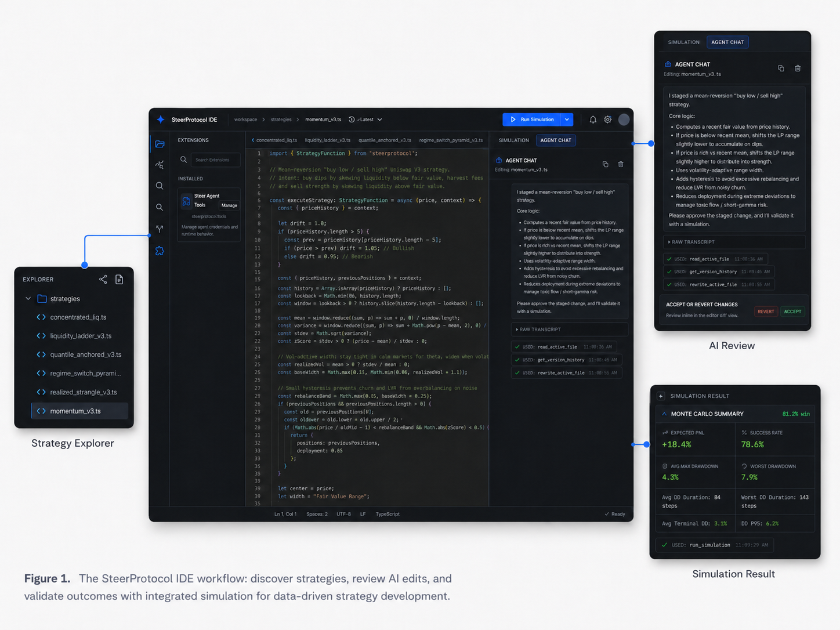Click USED: rewrite_active_file in the main IDE chat

pyautogui.click(x=567, y=373)
